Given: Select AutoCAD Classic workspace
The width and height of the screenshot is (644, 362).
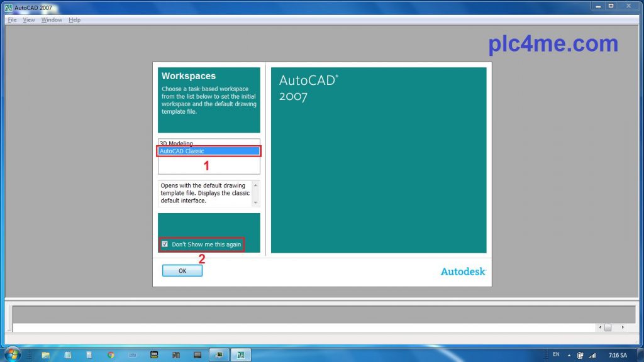Looking at the screenshot, I should (208, 151).
